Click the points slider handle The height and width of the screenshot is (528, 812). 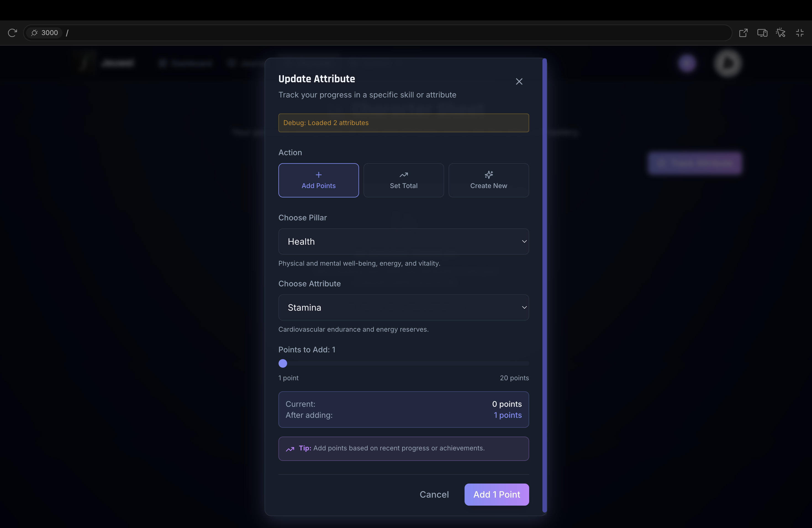(x=283, y=363)
